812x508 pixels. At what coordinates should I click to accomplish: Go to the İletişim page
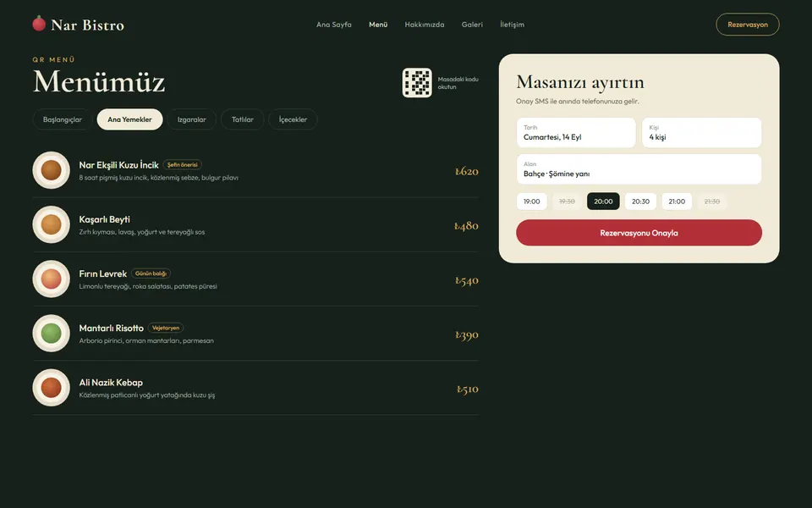(x=513, y=25)
